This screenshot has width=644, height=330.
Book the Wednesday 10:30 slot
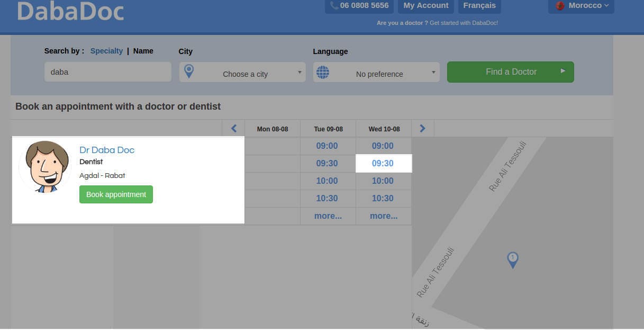383,198
